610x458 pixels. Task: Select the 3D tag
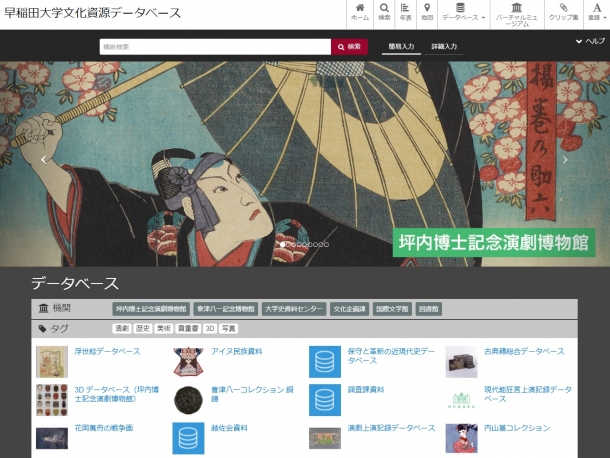coord(210,328)
